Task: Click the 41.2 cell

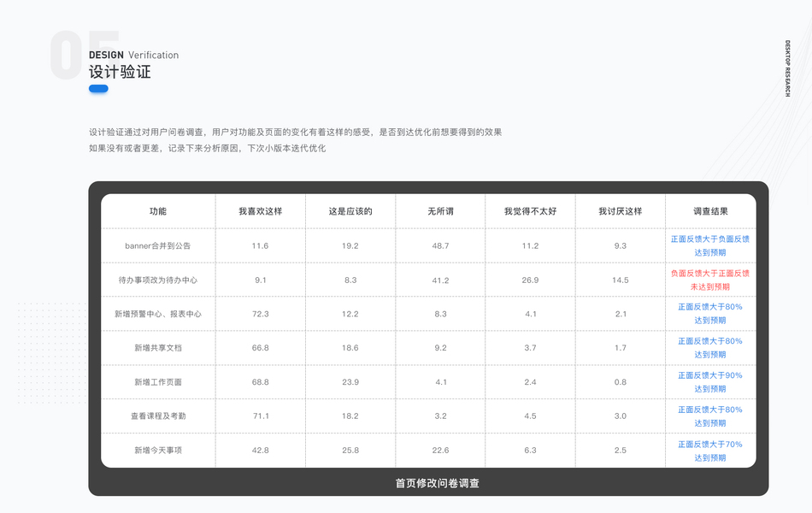Action: point(441,280)
